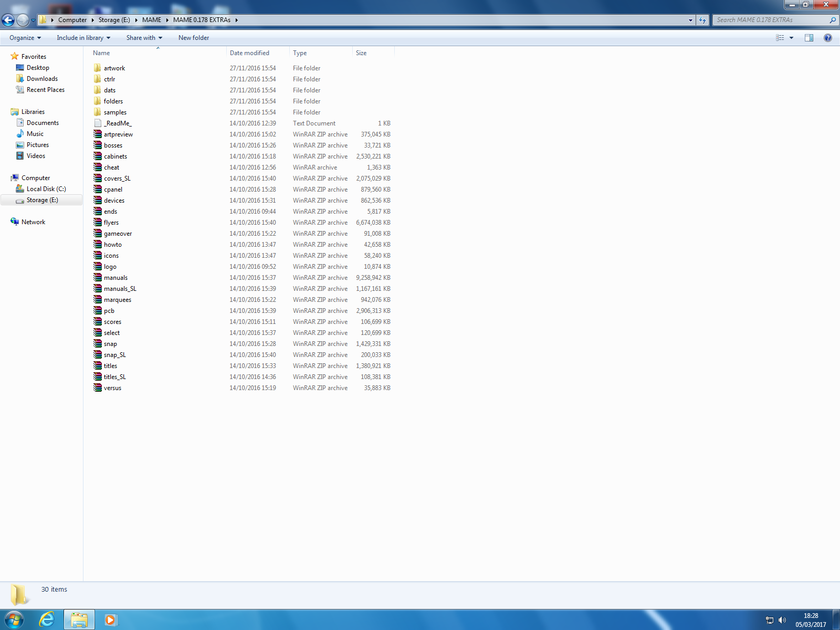Select the artpreview ZIP archive icon
This screenshot has height=630, width=840.
98,134
